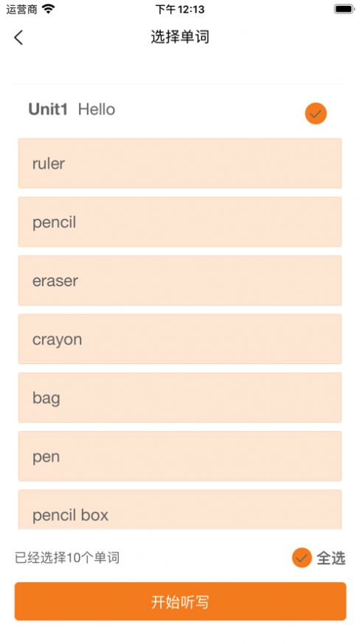Uncheck the Unit1 Hello orange checkmark
This screenshot has height=644, width=360.
pos(316,113)
